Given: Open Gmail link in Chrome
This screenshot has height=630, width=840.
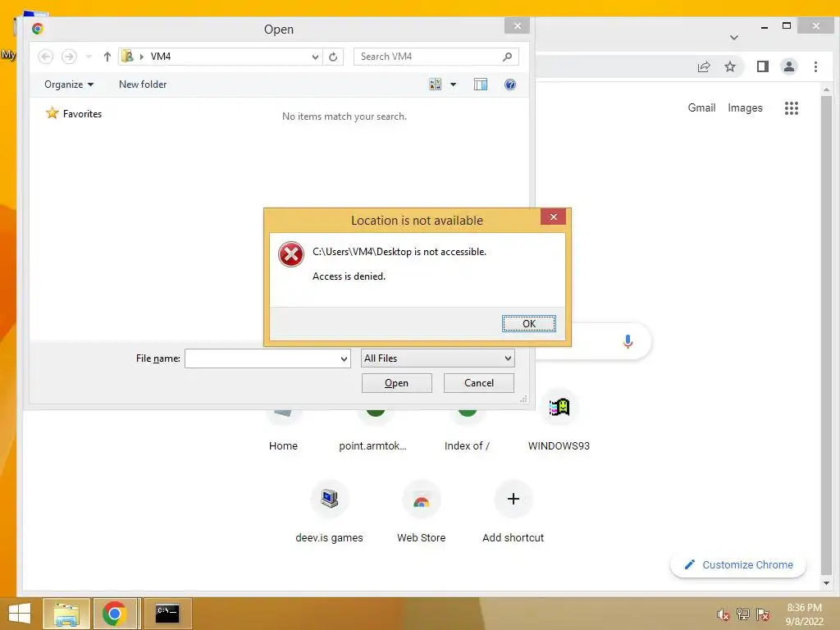Looking at the screenshot, I should (x=701, y=107).
